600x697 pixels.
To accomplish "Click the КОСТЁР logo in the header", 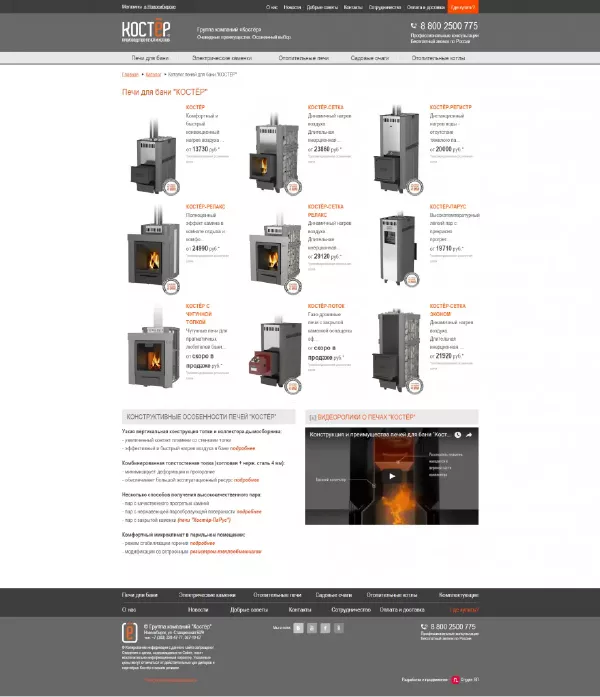I will point(146,31).
